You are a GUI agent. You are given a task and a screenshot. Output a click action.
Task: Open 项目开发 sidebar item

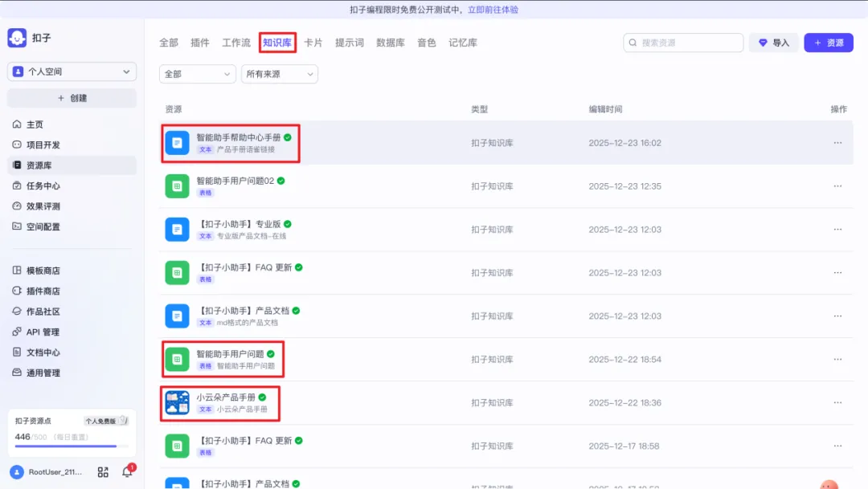pos(72,145)
